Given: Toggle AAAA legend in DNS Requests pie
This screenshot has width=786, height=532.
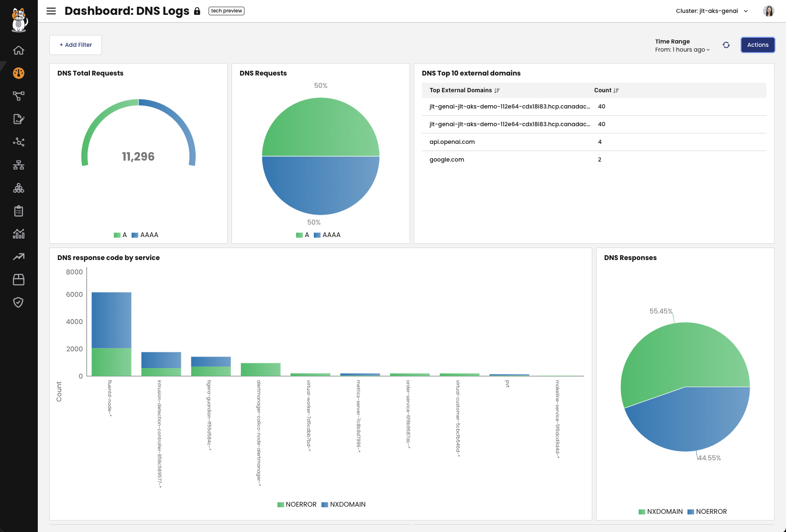Looking at the screenshot, I should coord(327,235).
